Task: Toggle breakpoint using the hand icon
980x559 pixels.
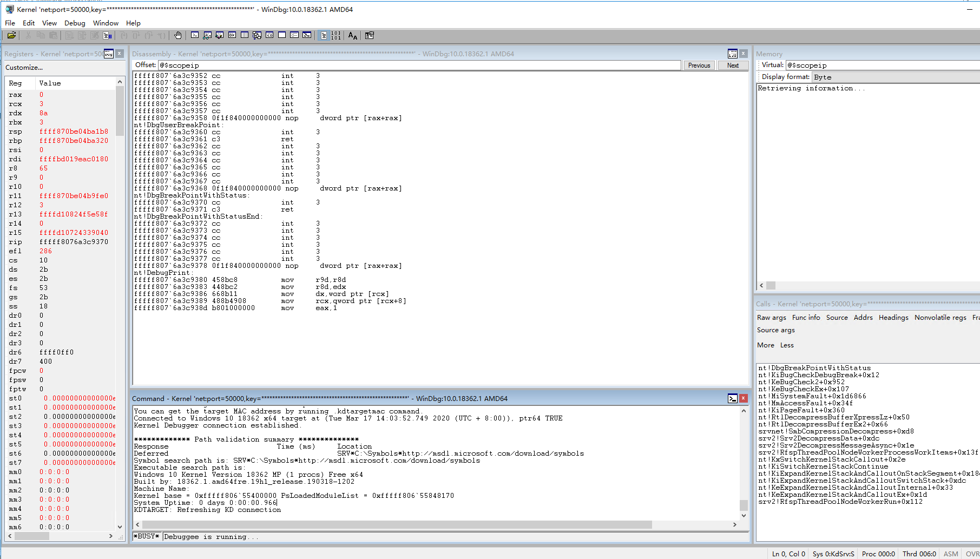Action: 178,35
